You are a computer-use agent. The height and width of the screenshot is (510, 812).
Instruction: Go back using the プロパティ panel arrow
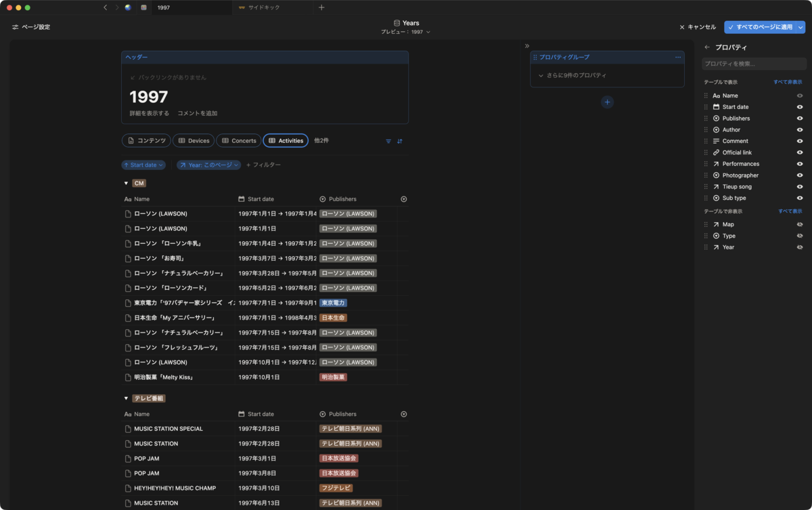[x=707, y=47]
